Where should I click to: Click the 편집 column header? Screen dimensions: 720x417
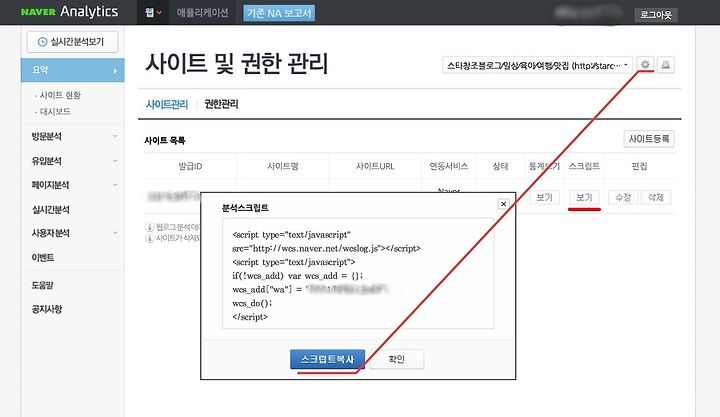(x=639, y=166)
